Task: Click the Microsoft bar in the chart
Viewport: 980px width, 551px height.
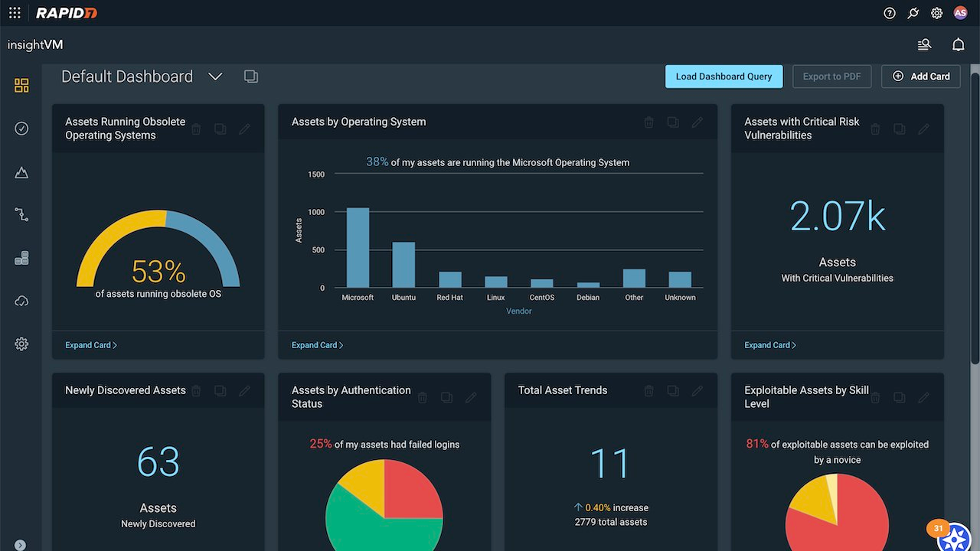Action: 358,248
